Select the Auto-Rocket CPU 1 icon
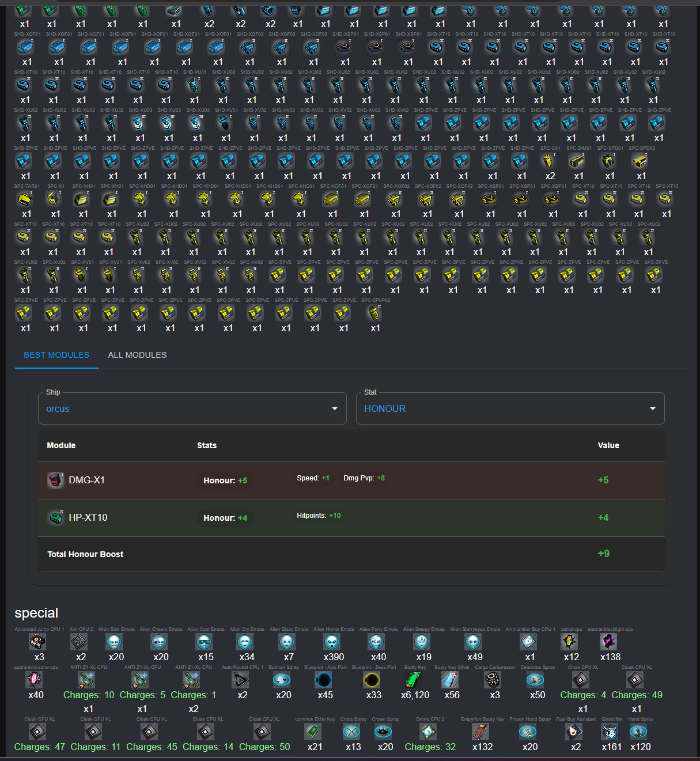Image resolution: width=700 pixels, height=761 pixels. tap(241, 680)
